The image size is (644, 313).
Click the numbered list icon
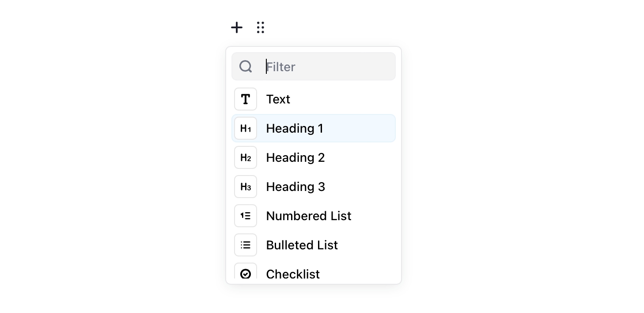(246, 216)
